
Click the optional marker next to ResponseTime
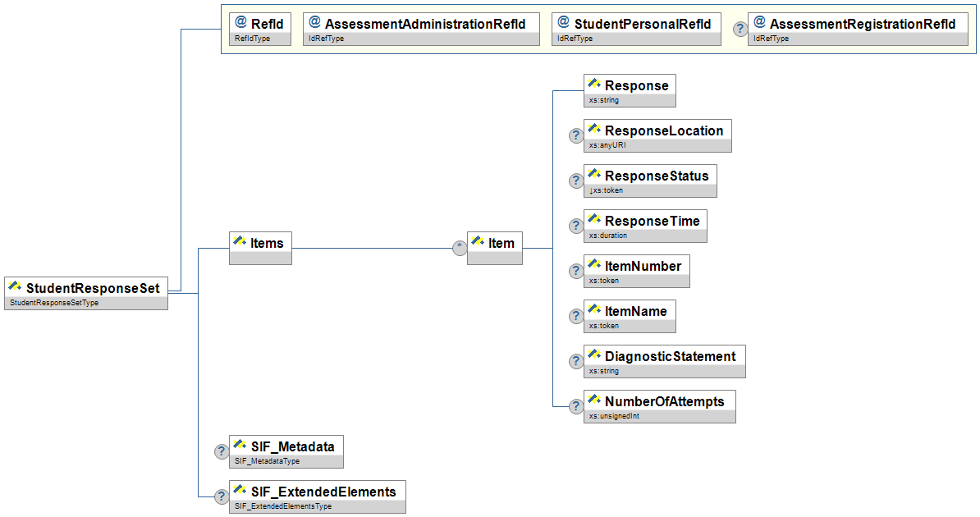[577, 226]
